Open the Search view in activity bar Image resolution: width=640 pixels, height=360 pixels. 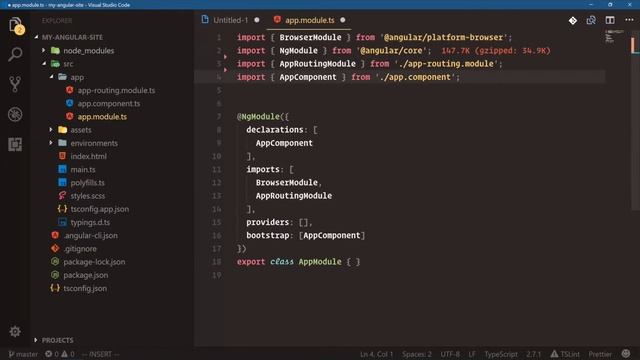[15, 54]
